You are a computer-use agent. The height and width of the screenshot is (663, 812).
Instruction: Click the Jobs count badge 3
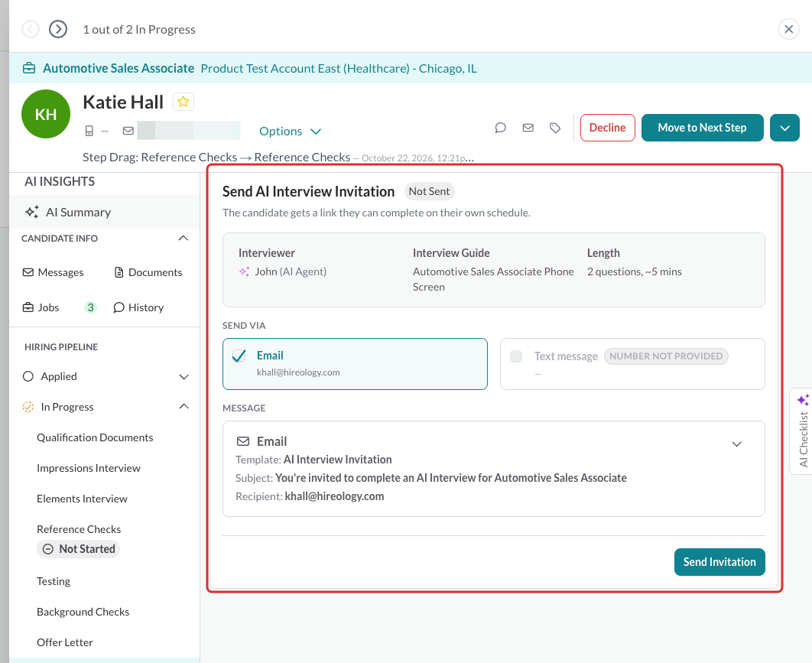[91, 307]
